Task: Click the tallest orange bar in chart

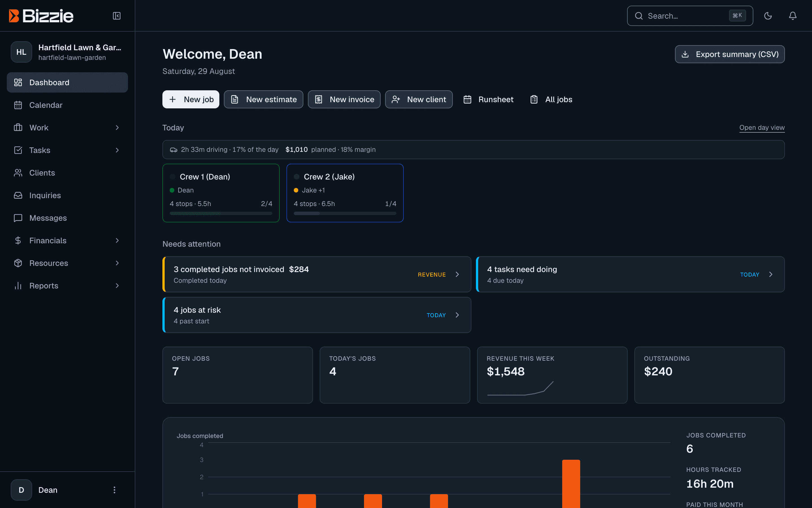Action: (571, 484)
